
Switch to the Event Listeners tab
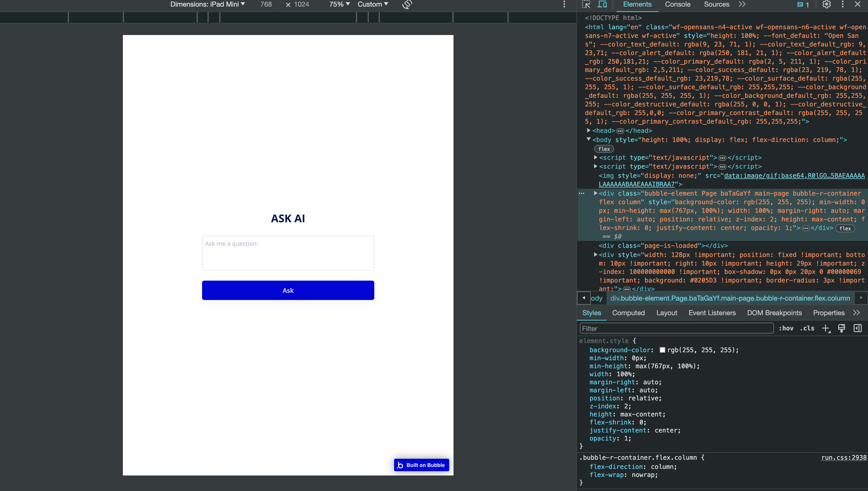(712, 313)
